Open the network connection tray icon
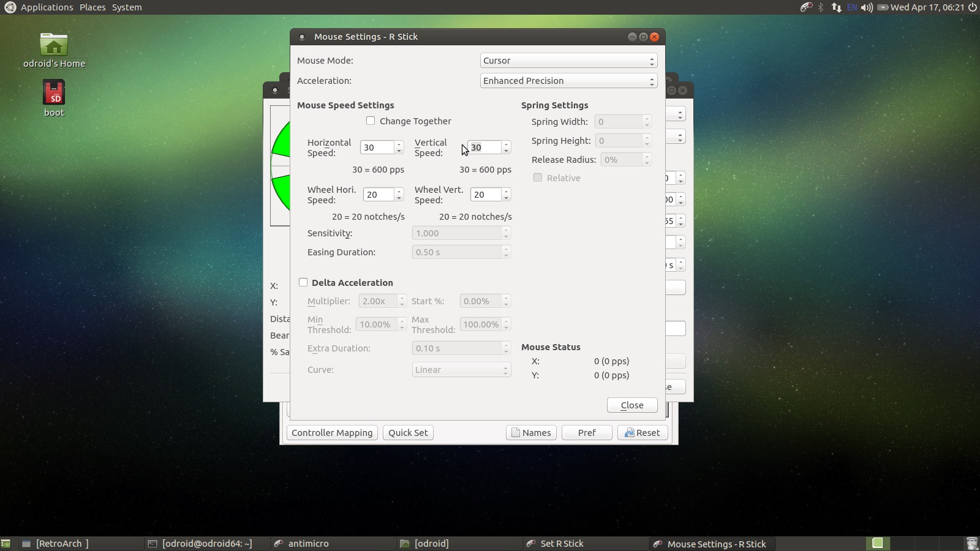This screenshot has width=980, height=551. pos(836,7)
